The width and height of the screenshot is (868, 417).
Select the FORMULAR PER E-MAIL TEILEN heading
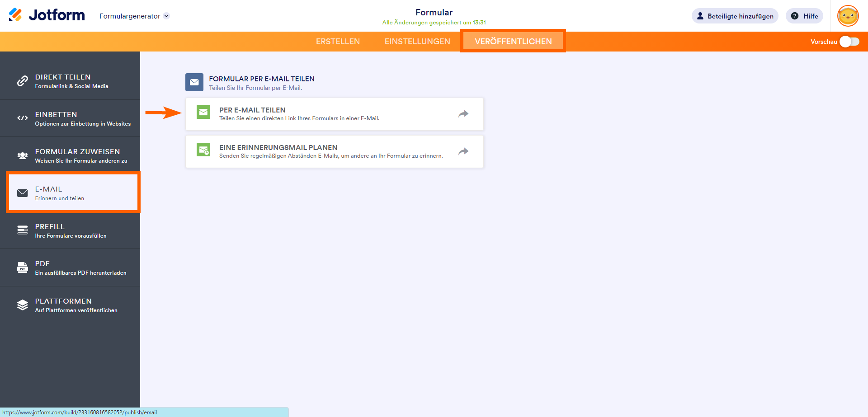pyautogui.click(x=262, y=79)
